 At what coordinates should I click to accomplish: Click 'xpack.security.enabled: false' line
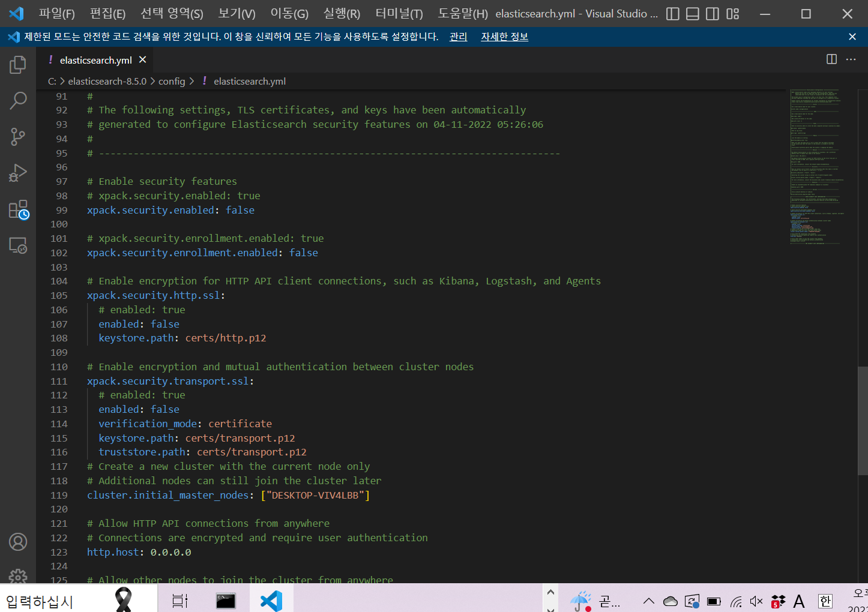coord(170,210)
